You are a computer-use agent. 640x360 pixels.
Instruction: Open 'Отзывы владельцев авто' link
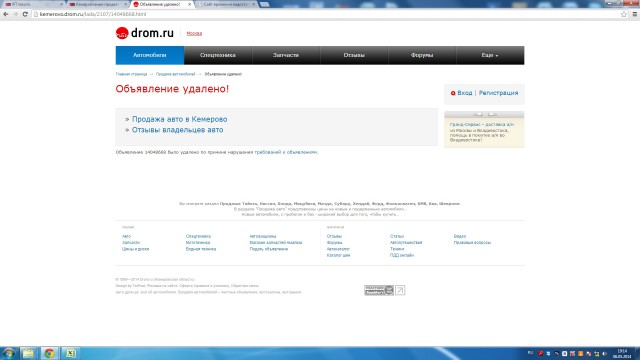click(x=178, y=130)
